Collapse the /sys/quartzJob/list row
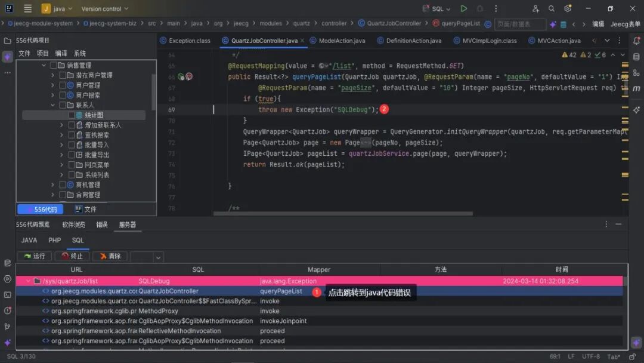Screen dimensions: 644x363 (28, 281)
